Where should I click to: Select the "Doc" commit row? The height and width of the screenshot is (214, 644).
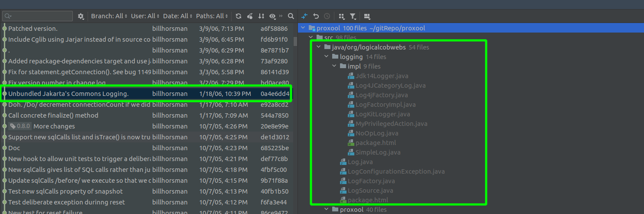(x=147, y=148)
